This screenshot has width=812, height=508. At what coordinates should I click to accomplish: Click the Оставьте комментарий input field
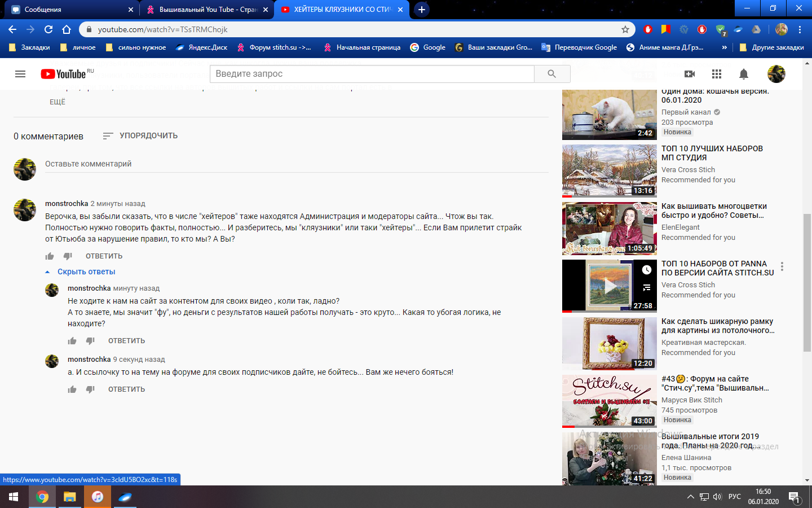coord(293,164)
